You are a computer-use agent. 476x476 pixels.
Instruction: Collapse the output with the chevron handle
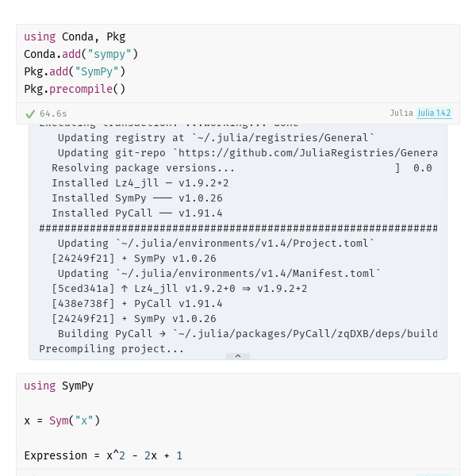[238, 356]
